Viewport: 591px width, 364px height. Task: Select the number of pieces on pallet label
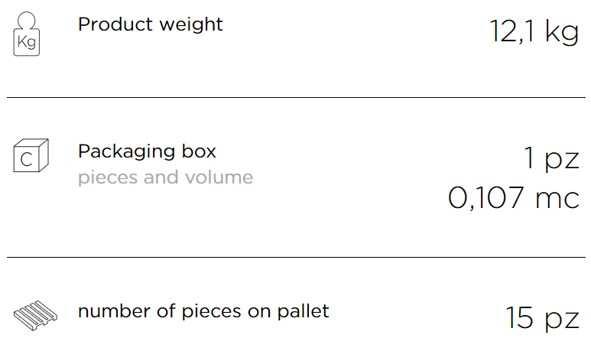pyautogui.click(x=203, y=312)
